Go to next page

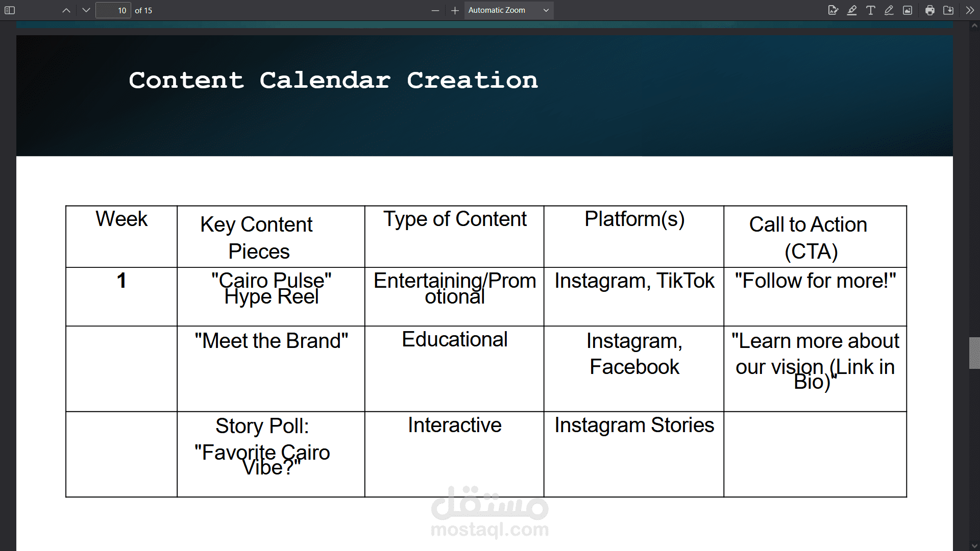click(86, 10)
